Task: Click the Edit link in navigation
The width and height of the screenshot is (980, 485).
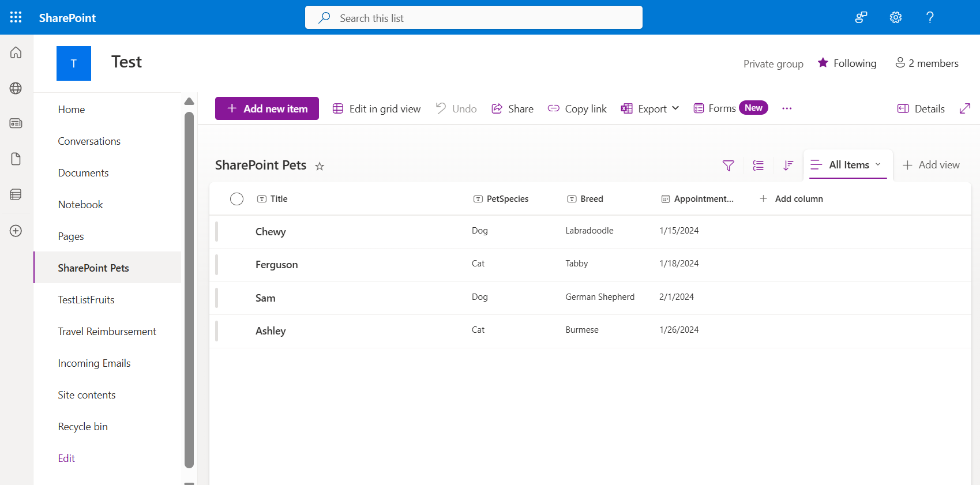Action: tap(66, 458)
